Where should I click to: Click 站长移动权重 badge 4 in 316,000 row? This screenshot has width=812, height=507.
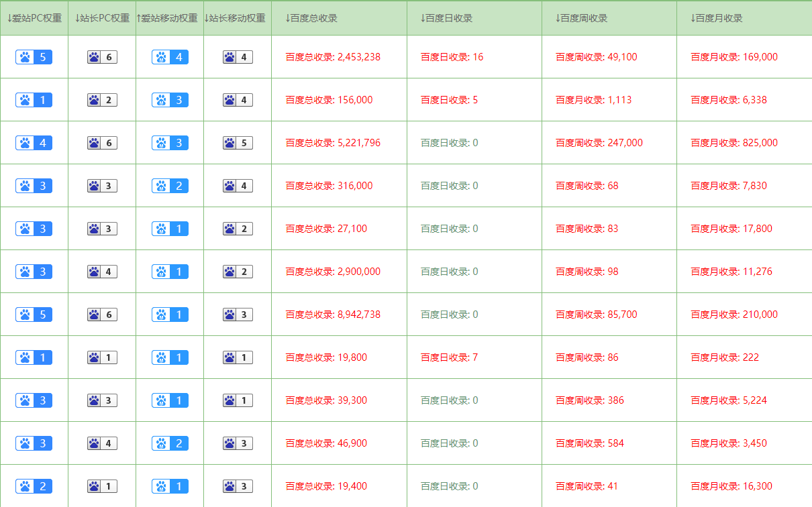238,186
